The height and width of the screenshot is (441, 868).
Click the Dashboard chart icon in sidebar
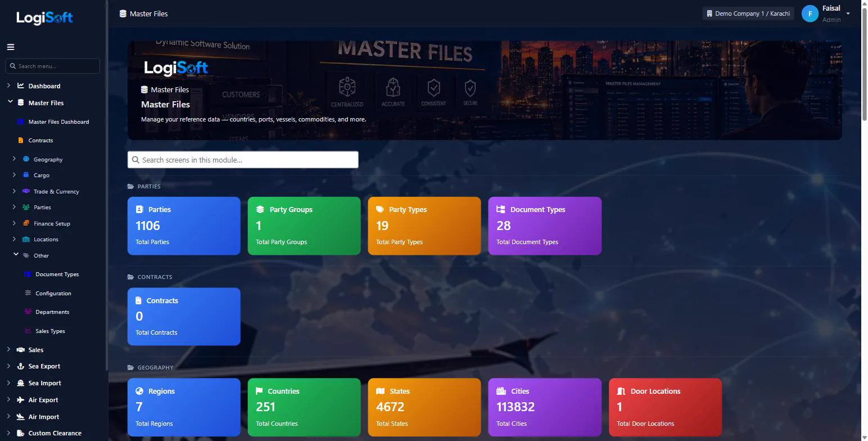pos(21,86)
